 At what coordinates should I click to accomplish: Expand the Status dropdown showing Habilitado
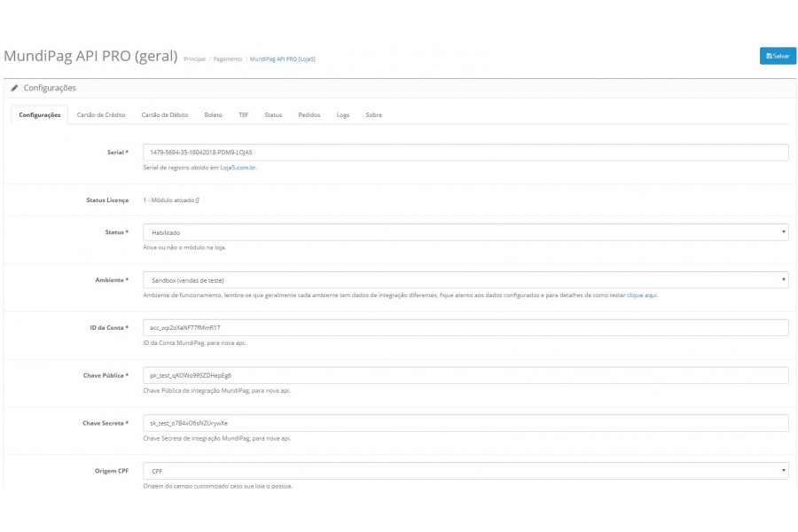click(x=465, y=232)
